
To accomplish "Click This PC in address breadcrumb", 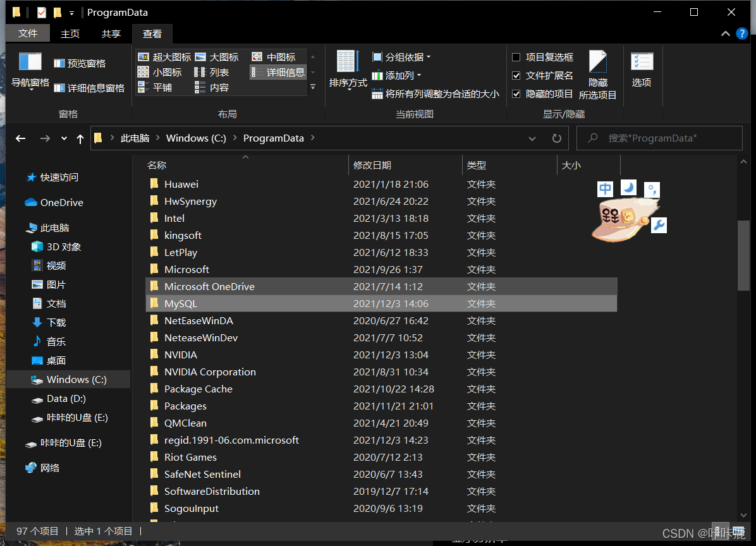I will coord(135,138).
